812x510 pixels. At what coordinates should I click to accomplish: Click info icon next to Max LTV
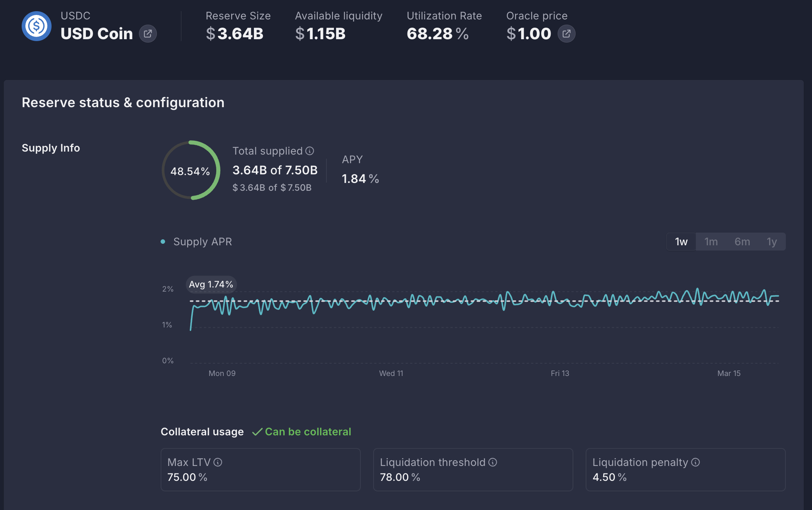click(218, 462)
